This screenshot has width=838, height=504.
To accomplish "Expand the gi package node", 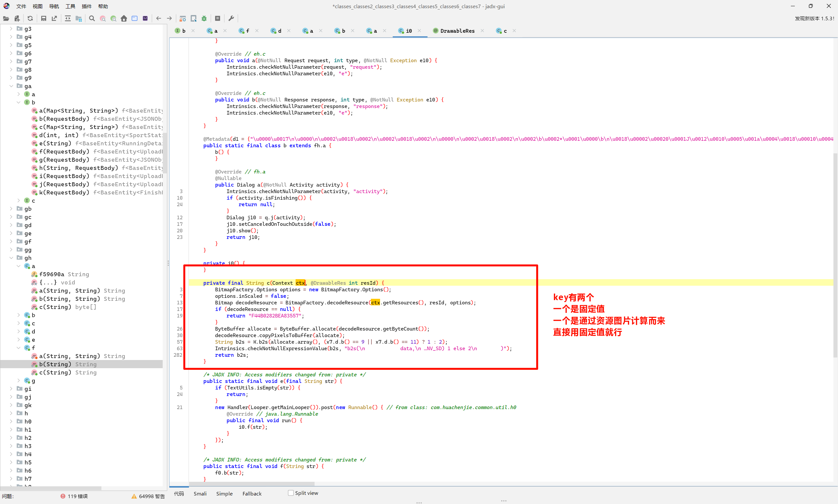I will (x=11, y=388).
